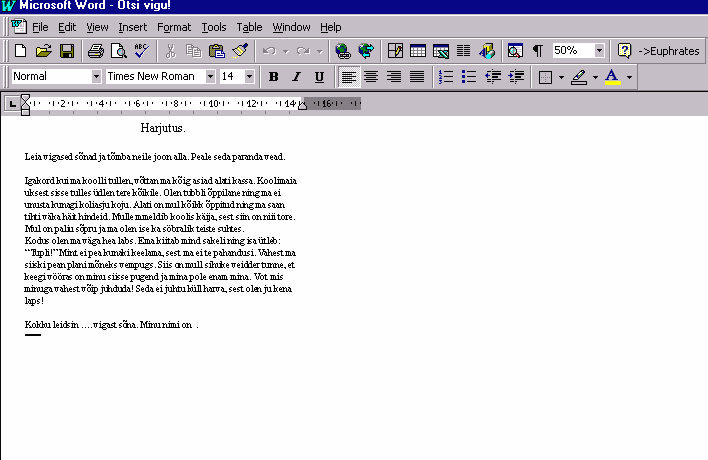Viewport: 708px width, 460px height.
Task: Run the Spelling and Grammar check
Action: (x=141, y=50)
